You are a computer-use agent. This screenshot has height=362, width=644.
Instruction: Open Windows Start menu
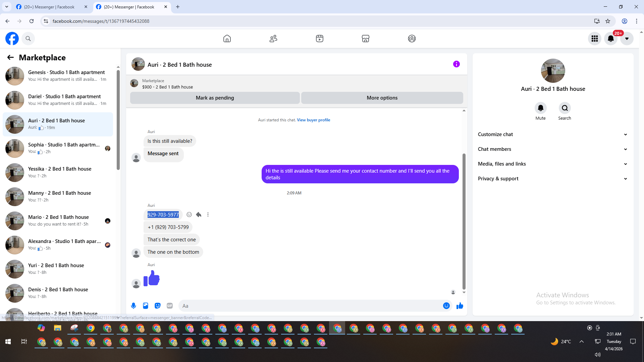8,342
